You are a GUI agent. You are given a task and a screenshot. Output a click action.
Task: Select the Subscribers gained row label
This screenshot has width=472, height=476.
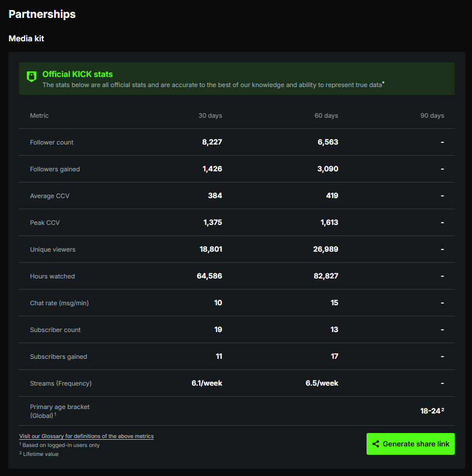tap(59, 357)
